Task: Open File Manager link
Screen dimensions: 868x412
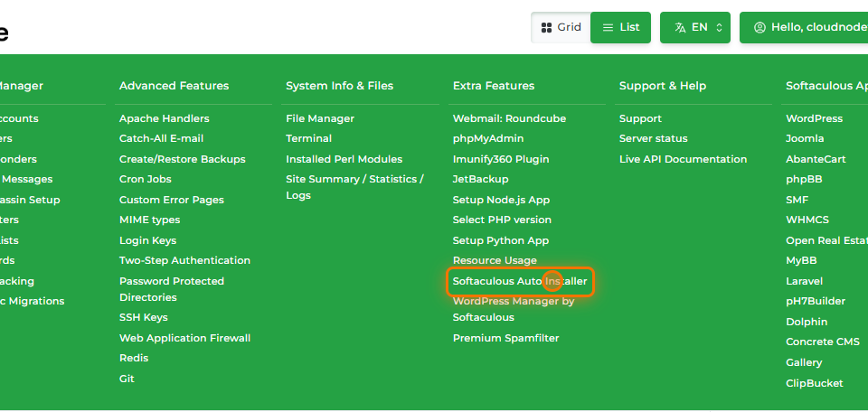Action: (x=319, y=118)
